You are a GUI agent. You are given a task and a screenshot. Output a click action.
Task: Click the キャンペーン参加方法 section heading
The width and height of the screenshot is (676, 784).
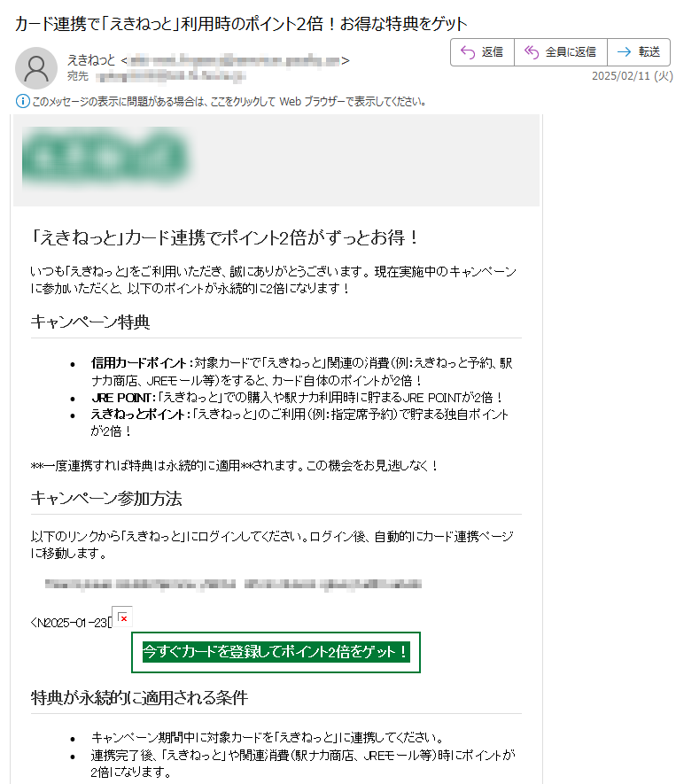pos(106,498)
